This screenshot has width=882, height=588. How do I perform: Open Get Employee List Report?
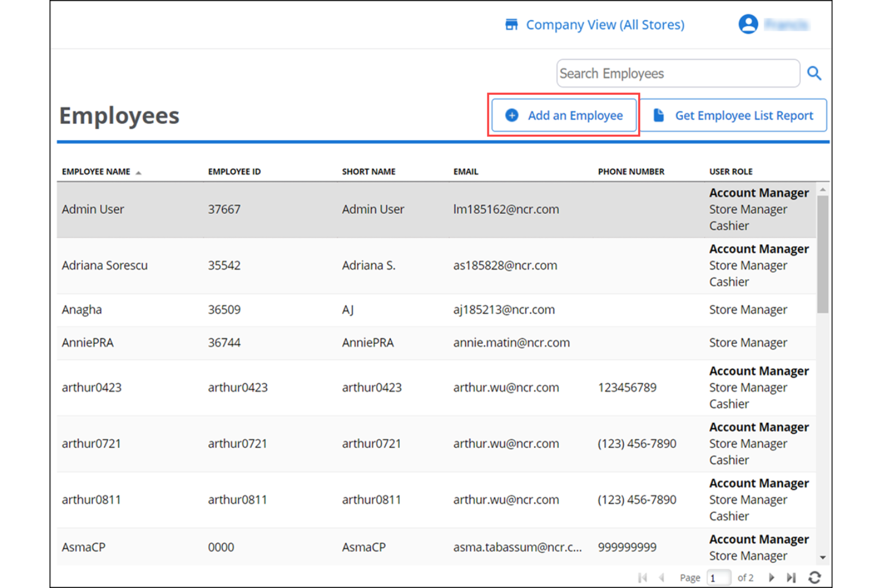744,115
